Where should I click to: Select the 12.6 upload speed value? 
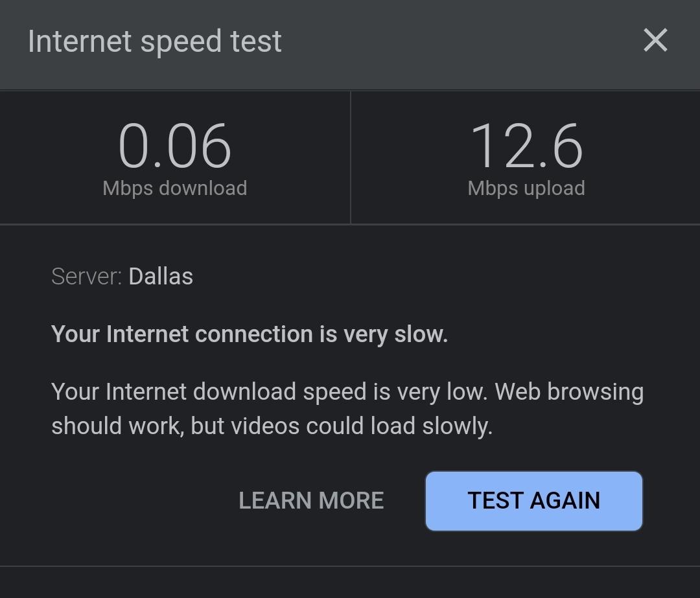pyautogui.click(x=526, y=146)
